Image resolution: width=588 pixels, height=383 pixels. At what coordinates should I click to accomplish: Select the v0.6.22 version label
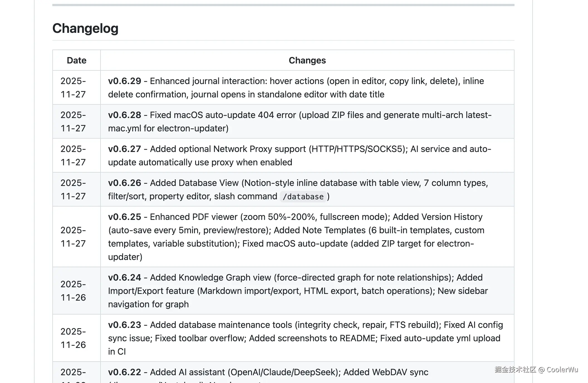[124, 372]
